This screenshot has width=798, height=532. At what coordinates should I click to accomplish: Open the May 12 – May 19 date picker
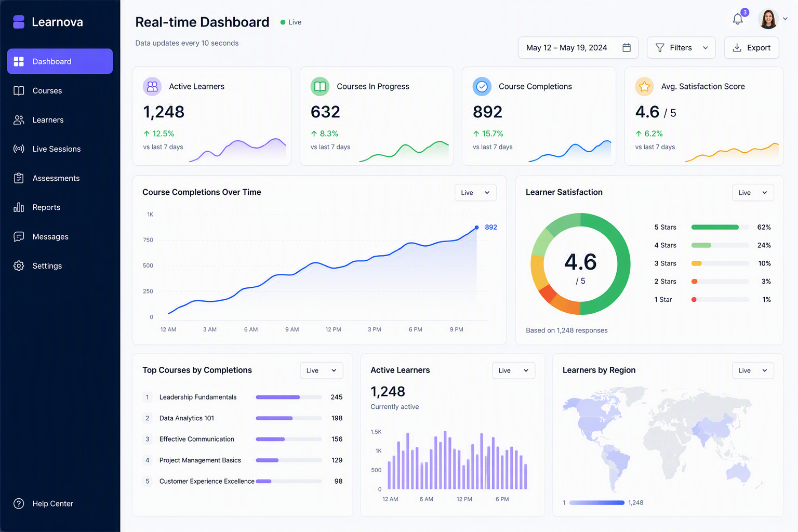[578, 48]
